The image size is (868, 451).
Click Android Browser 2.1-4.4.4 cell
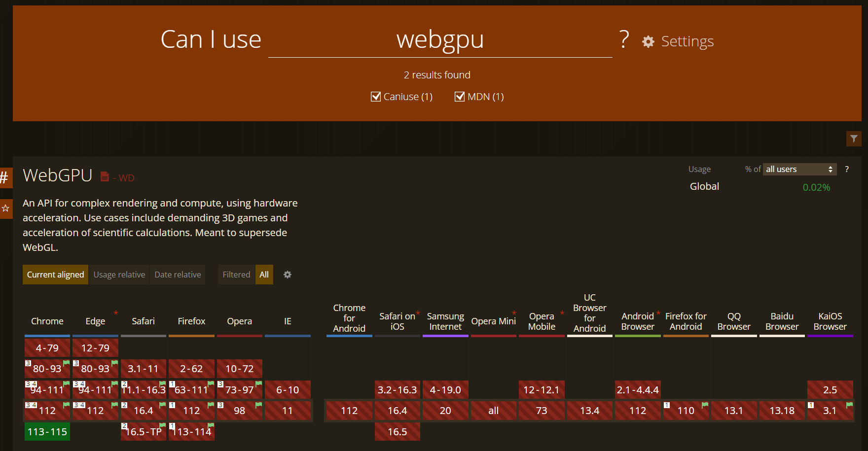pos(638,390)
